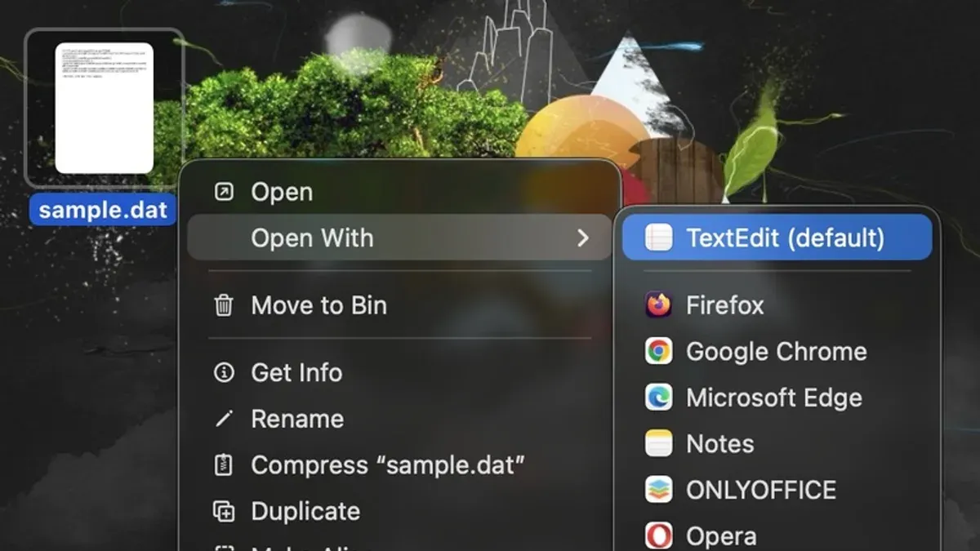Select the Open With menu entry
The width and height of the screenshot is (980, 551).
click(x=400, y=238)
